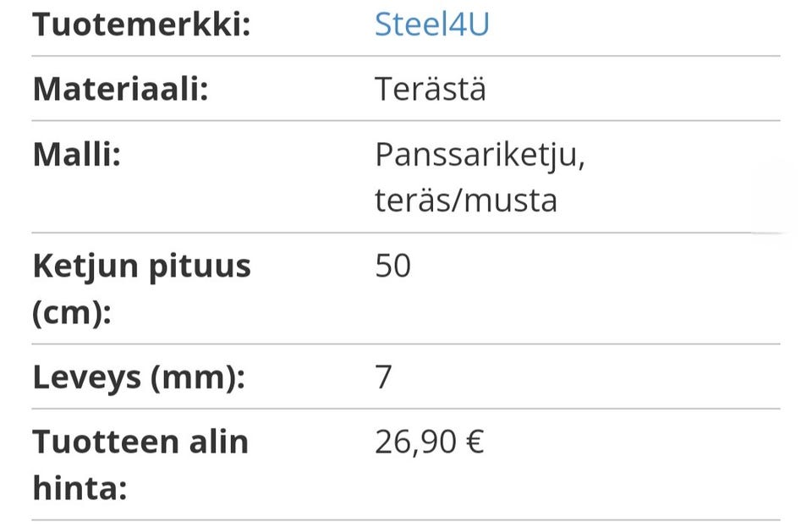This screenshot has width=812, height=528.
Task: Click the (cm): unit text
Action: click(x=71, y=314)
